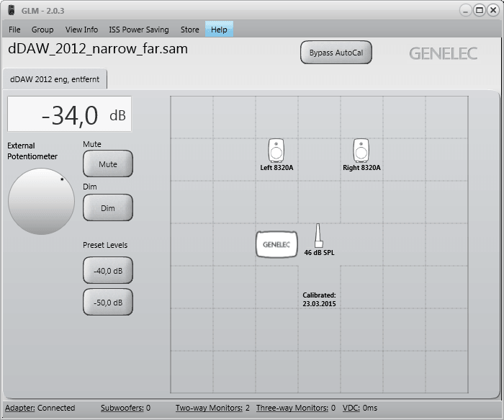Click the Two-way Monitors: 2 status entry
This screenshot has width=504, height=420.
212,408
